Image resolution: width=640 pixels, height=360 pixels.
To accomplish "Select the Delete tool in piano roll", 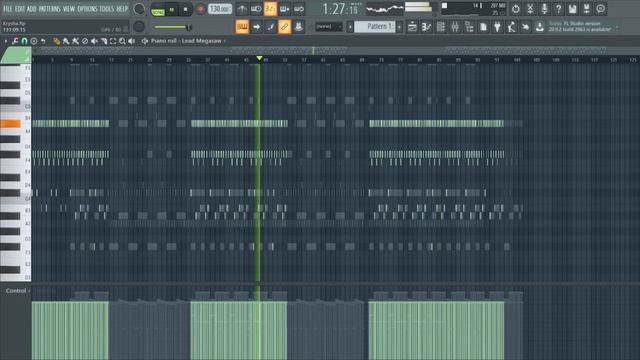I will (85, 41).
